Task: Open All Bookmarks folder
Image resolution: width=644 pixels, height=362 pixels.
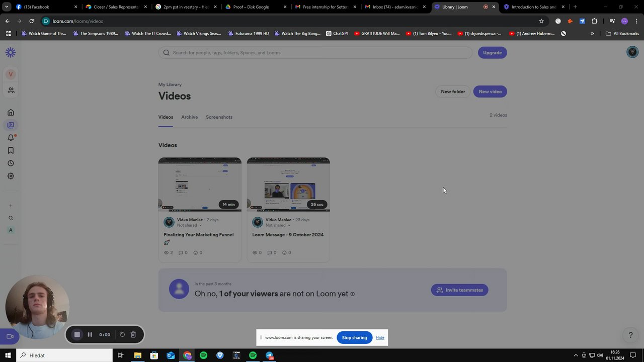Action: pos(622,33)
